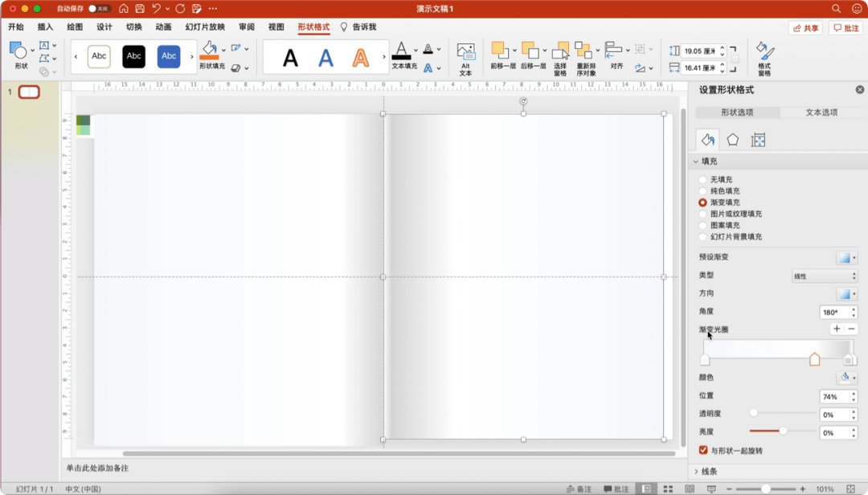Open the 选择窗格 selection pane

[560, 54]
